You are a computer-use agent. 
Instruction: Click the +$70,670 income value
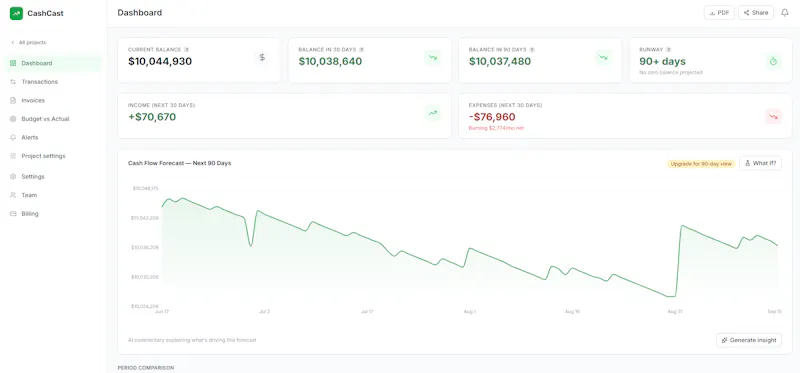pos(152,117)
